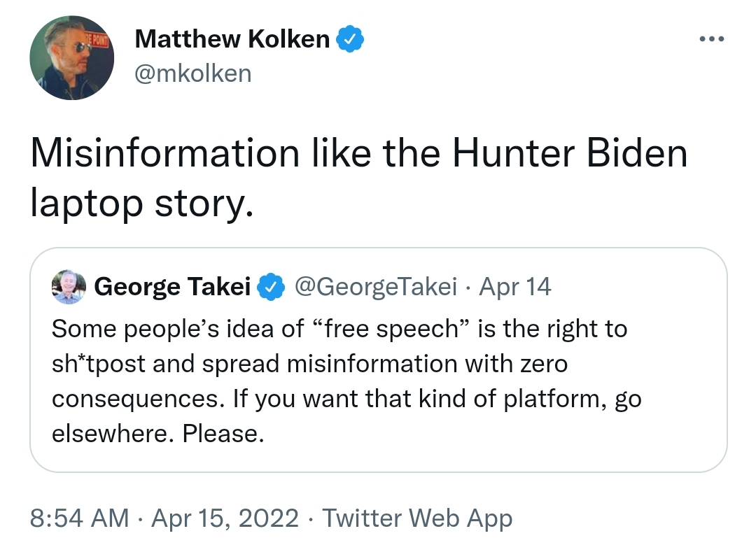Open the Twitter Web App source link
This screenshot has height=559, width=756.
417,518
